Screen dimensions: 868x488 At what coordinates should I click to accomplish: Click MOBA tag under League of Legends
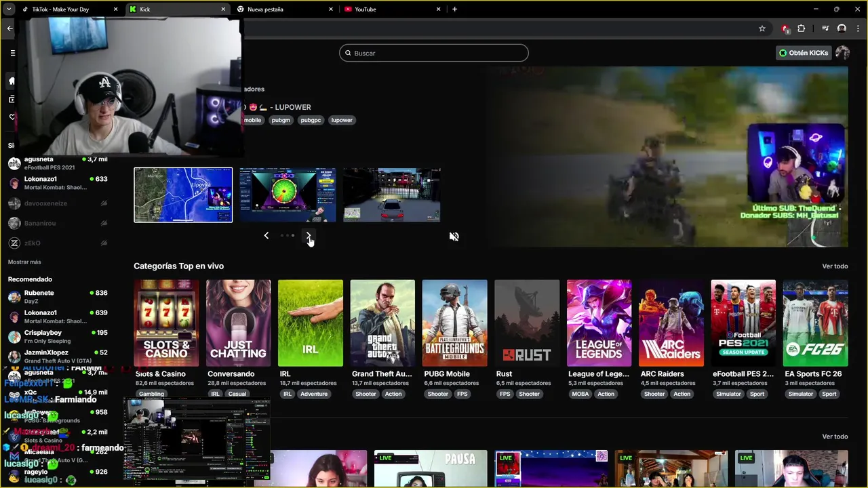coord(580,394)
